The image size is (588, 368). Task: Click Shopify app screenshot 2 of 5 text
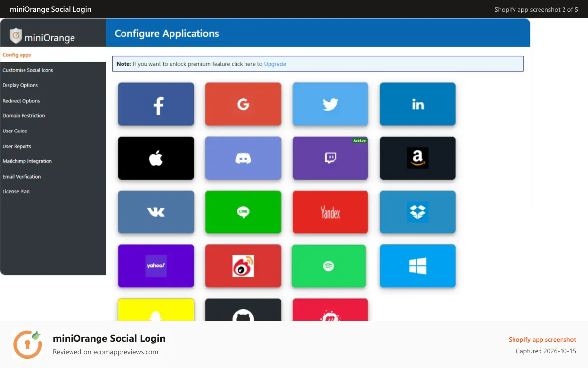pyautogui.click(x=537, y=9)
